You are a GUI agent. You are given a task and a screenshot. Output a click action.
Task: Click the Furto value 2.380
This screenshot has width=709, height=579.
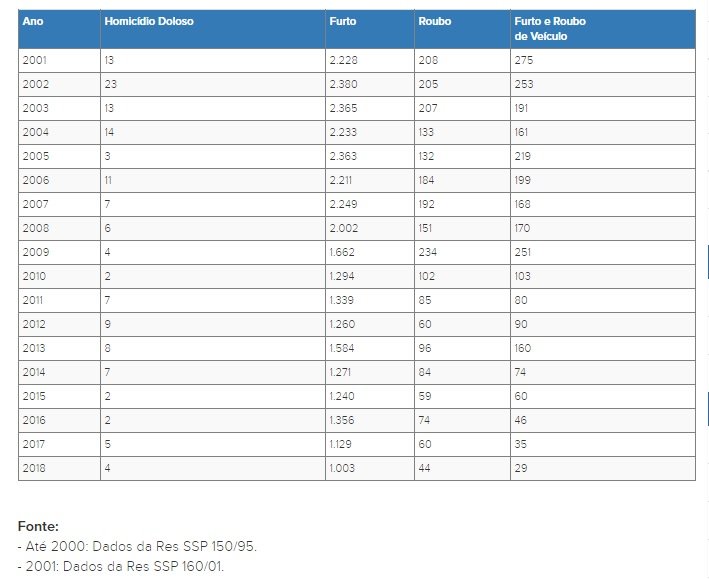click(343, 84)
